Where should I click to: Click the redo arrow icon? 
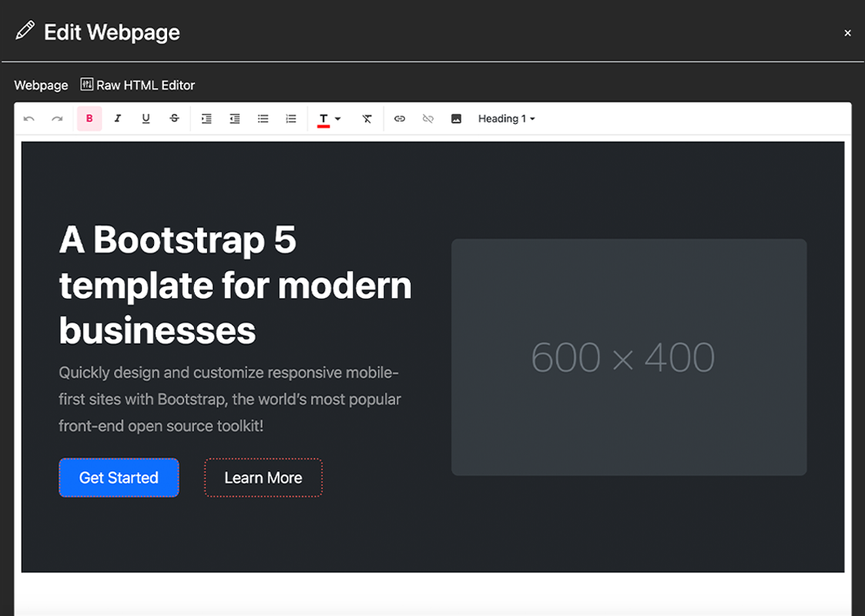tap(57, 119)
